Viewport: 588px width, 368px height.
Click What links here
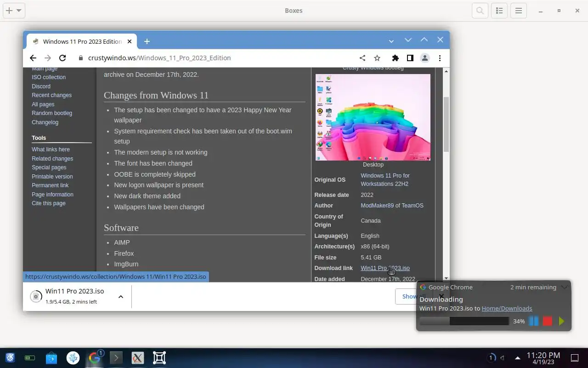tap(51, 149)
